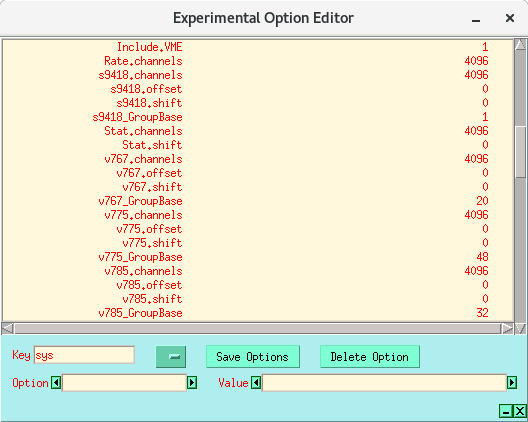Click value 0 of s9418.offset
Viewport: 528px width, 422px height.
click(485, 89)
